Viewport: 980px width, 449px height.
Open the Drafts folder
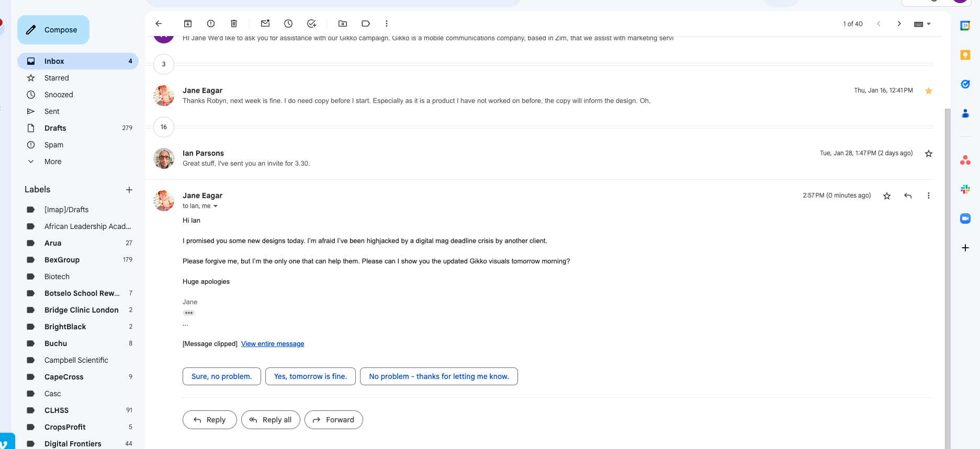point(55,128)
